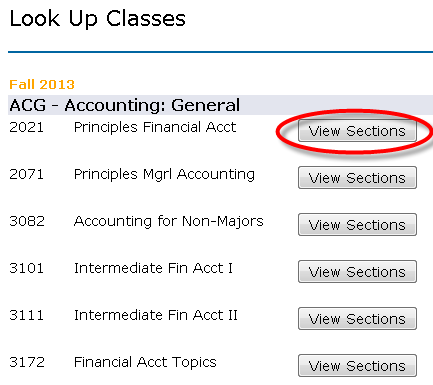View sections for Financial Acct Topics

pos(357,366)
